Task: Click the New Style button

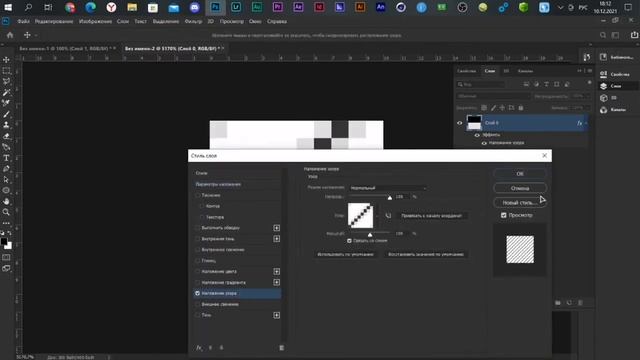Action: [x=520, y=202]
